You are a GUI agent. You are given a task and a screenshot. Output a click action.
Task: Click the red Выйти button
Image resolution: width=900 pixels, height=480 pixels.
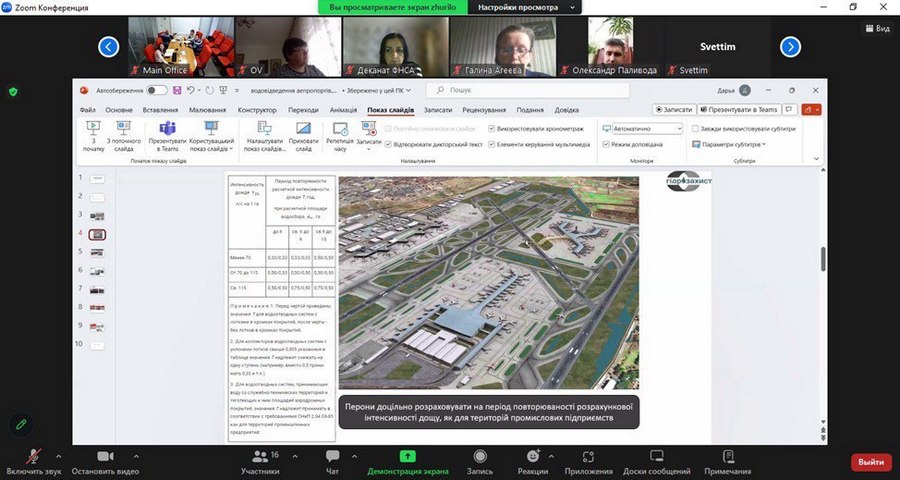pyautogui.click(x=870, y=462)
